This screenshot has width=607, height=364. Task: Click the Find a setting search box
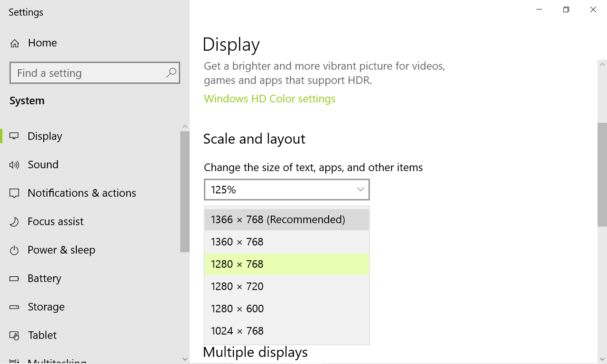[88, 73]
